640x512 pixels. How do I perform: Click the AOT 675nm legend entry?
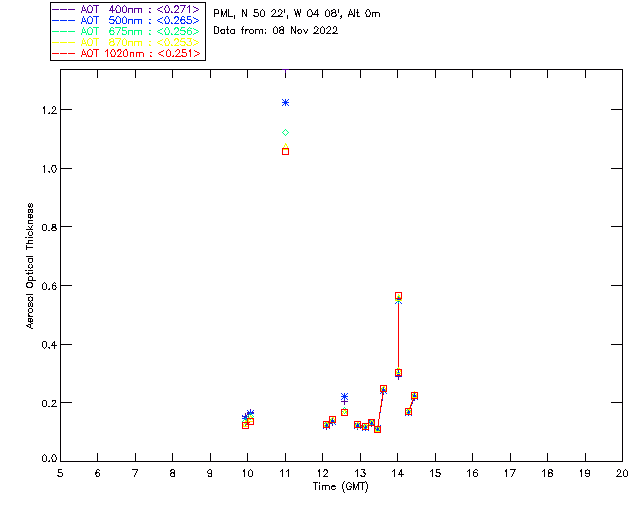click(x=127, y=31)
